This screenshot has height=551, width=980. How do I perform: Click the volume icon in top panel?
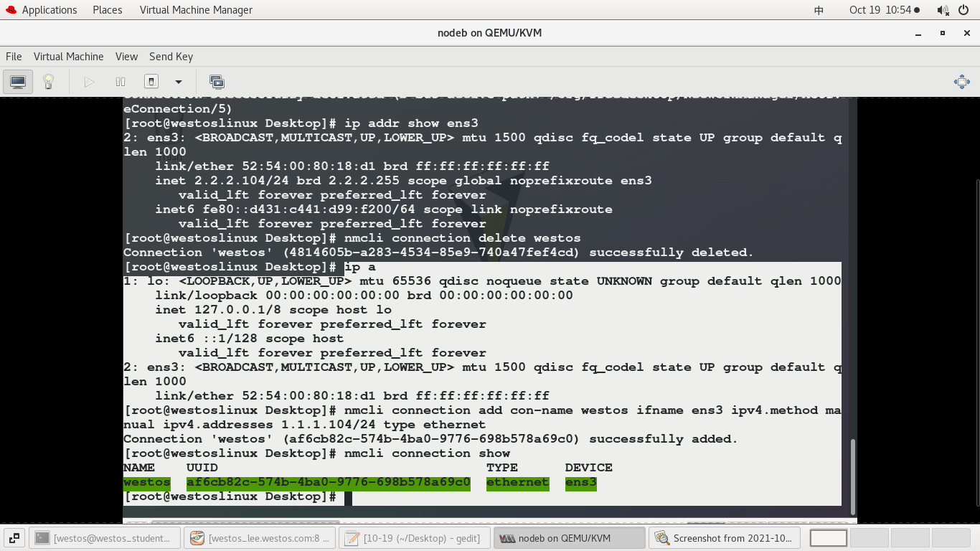pos(941,9)
